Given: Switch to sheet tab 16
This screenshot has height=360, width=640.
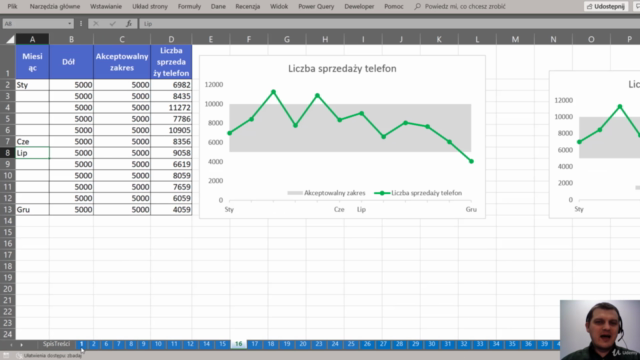Looking at the screenshot, I should click(x=238, y=344).
